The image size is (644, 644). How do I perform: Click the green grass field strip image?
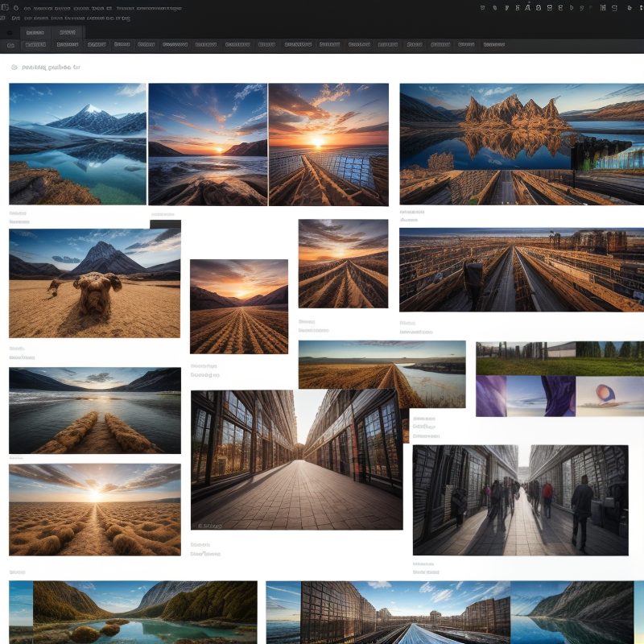[559, 358]
